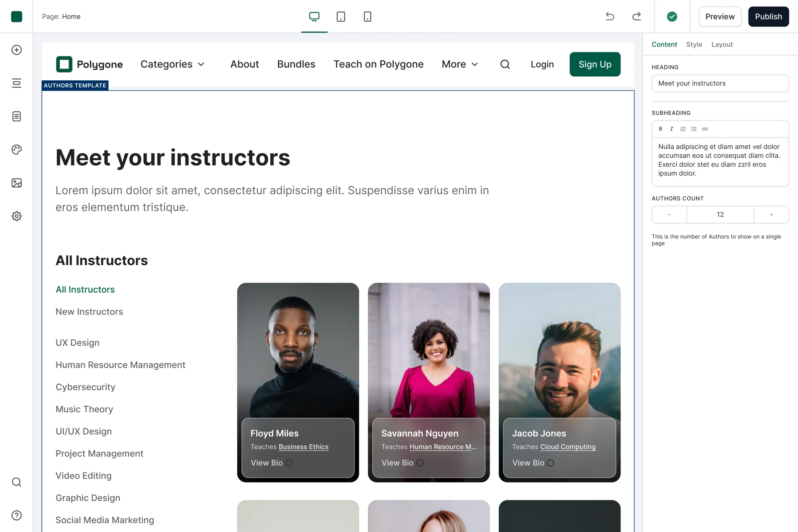Screen dimensions: 798x532
Task: Click the View Bio circle icon for Jacob Jones
Action: (551, 463)
